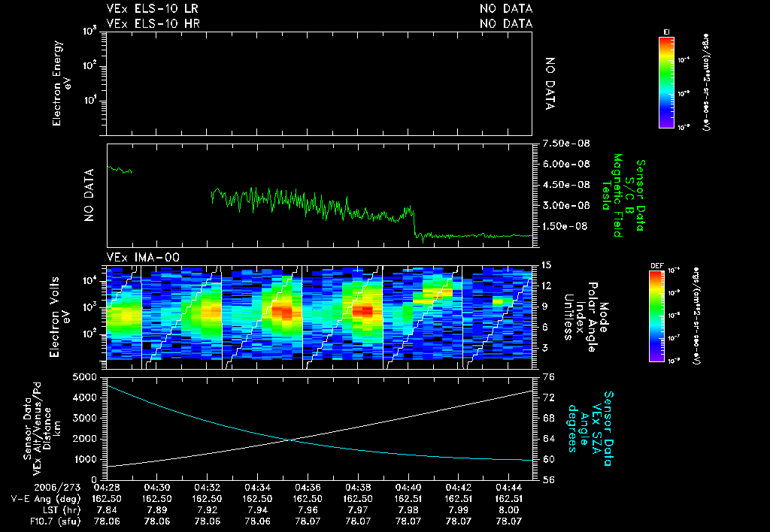Screen dimensions: 770x532
Task: Click the 1000 km altitude tick
Action: point(85,459)
